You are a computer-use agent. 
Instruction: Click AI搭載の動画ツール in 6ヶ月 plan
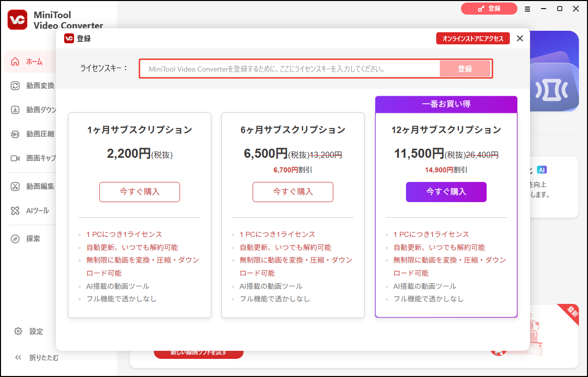(271, 286)
